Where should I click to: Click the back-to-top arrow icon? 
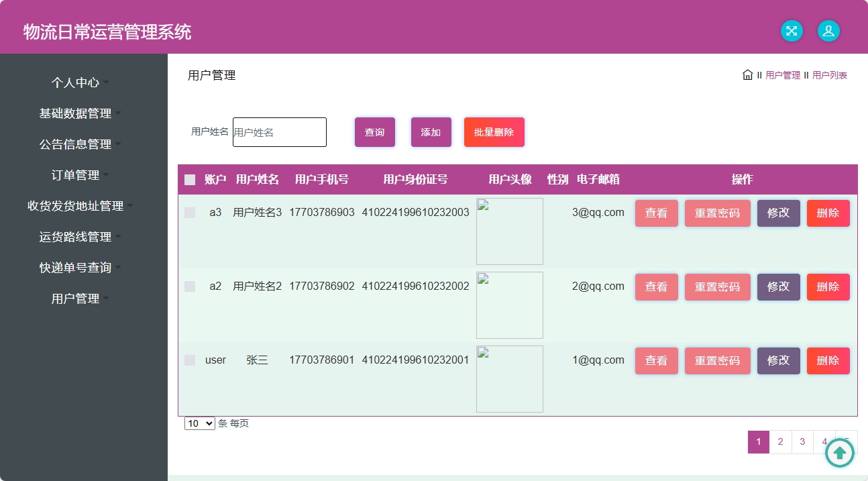point(839,453)
